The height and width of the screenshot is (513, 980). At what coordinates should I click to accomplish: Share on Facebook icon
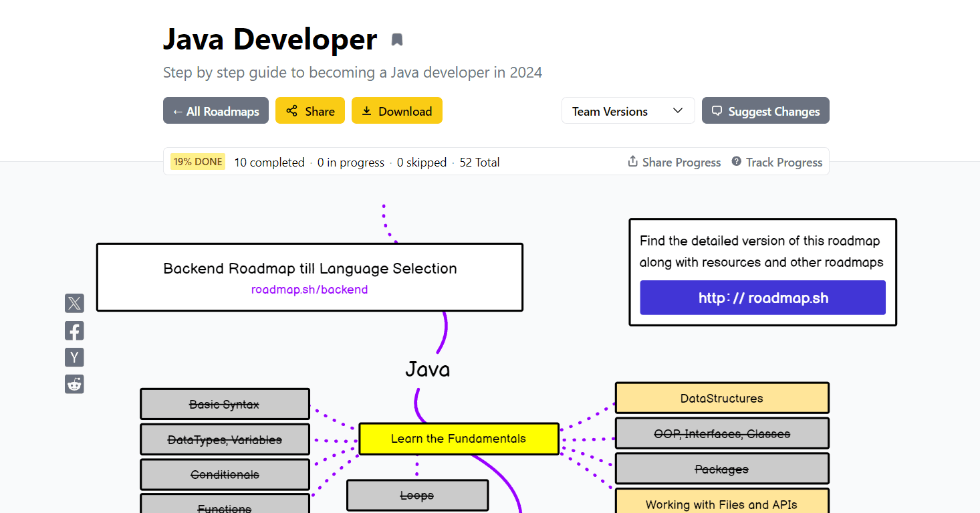pyautogui.click(x=74, y=330)
